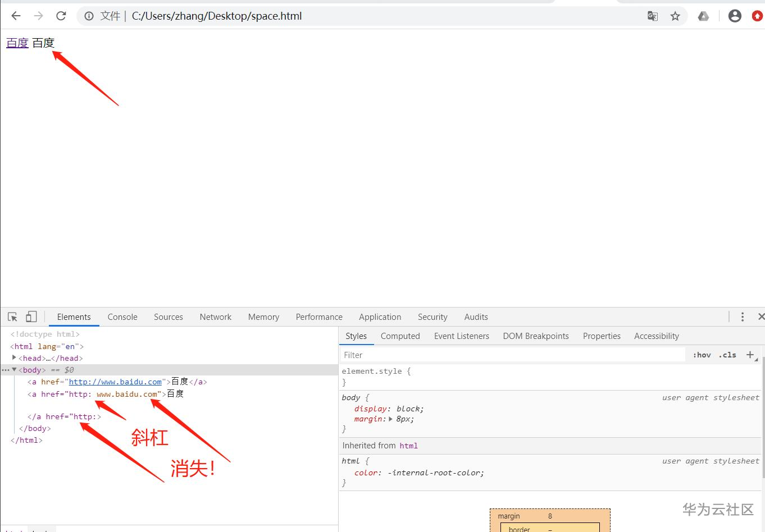Viewport: 765px width, 532px height.
Task: Click the purple 百度 hyperlink on page
Action: (x=17, y=43)
